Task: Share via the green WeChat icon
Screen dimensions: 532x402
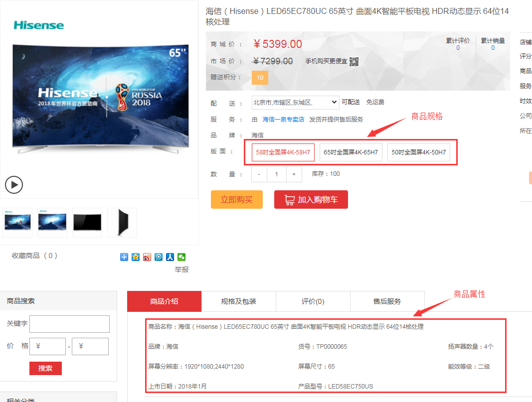Action: pyautogui.click(x=181, y=257)
